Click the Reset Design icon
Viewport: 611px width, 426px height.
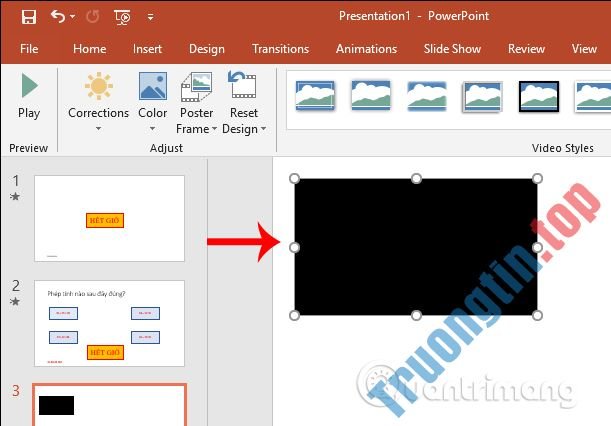(243, 84)
